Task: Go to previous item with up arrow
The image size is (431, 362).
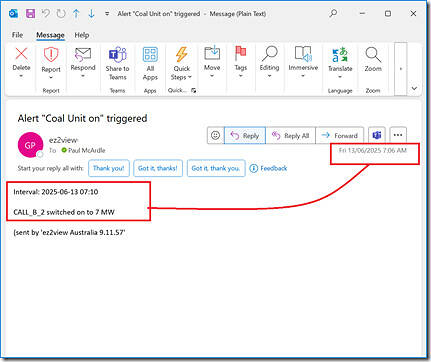Action: point(76,14)
